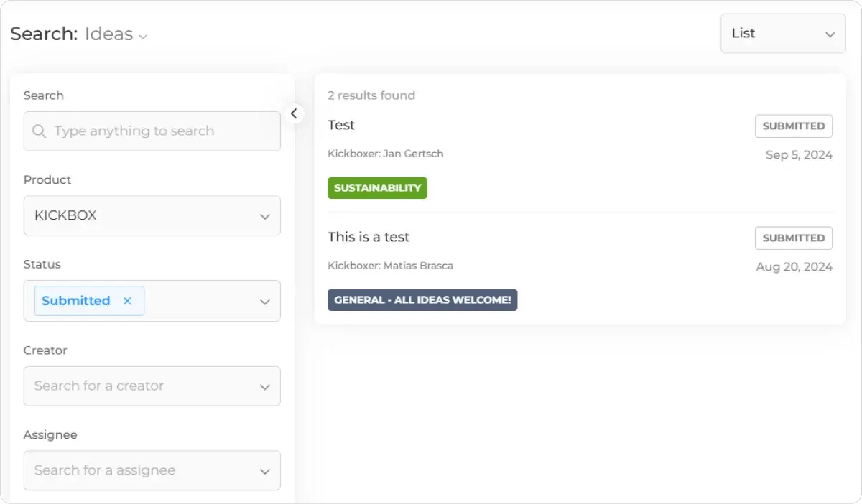Open the List view selector
The height and width of the screenshot is (504, 862).
click(783, 34)
